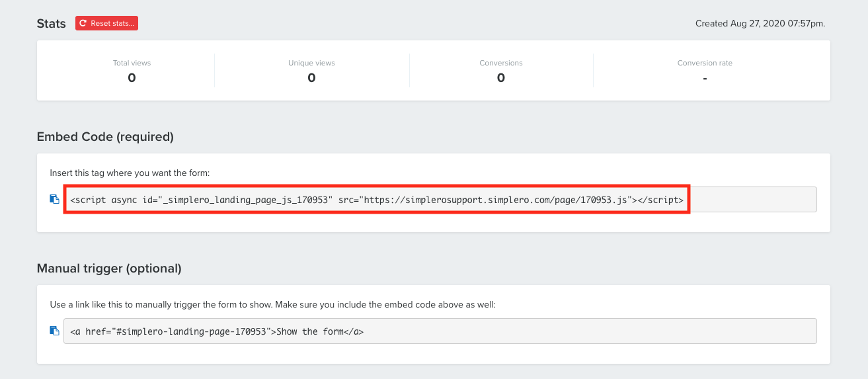This screenshot has width=868, height=379.
Task: Click the Embed Code (required) heading
Action: [x=105, y=137]
